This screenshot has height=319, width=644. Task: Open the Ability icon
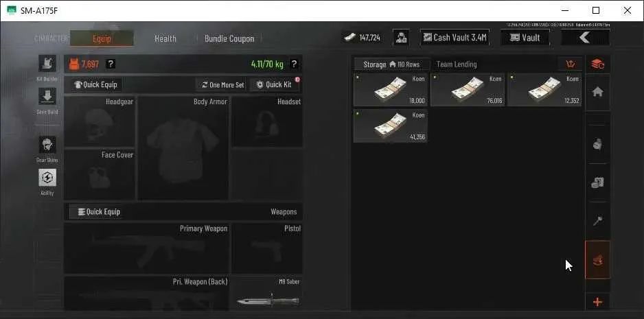[x=47, y=178]
